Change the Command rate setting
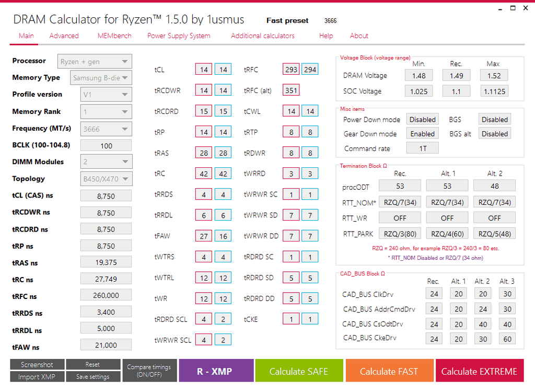The width and height of the screenshot is (535, 392). [422, 147]
